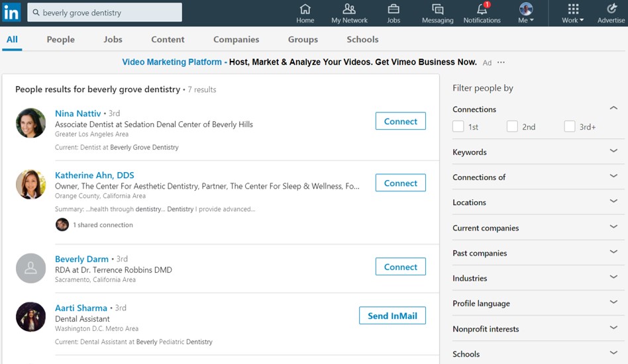Connect with Nina Nattiv
628x364 pixels.
(401, 121)
